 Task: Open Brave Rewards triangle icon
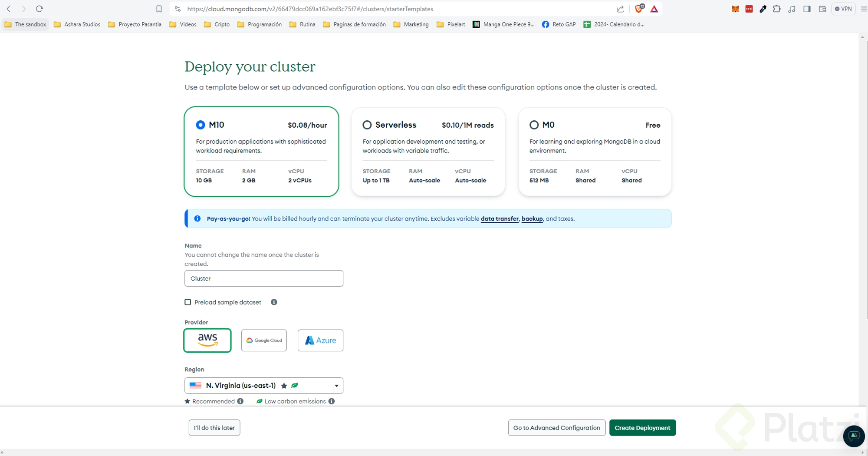pyautogui.click(x=654, y=9)
